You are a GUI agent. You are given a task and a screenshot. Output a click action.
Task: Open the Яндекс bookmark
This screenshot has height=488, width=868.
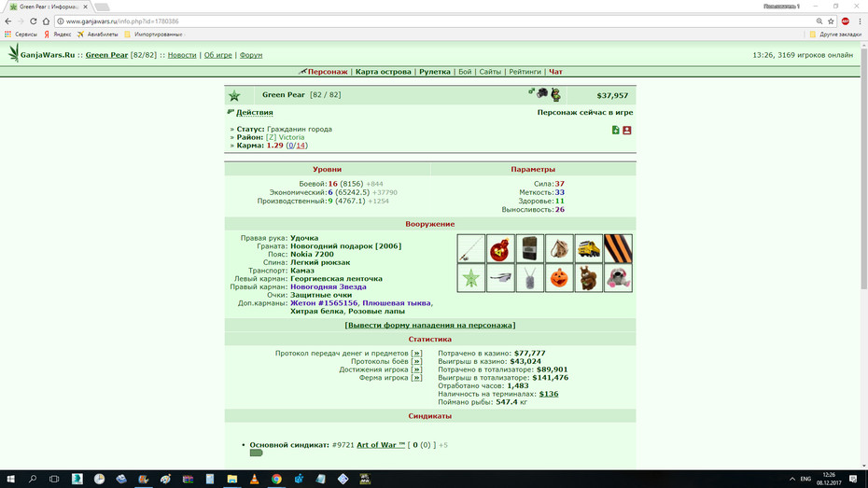pyautogui.click(x=58, y=35)
